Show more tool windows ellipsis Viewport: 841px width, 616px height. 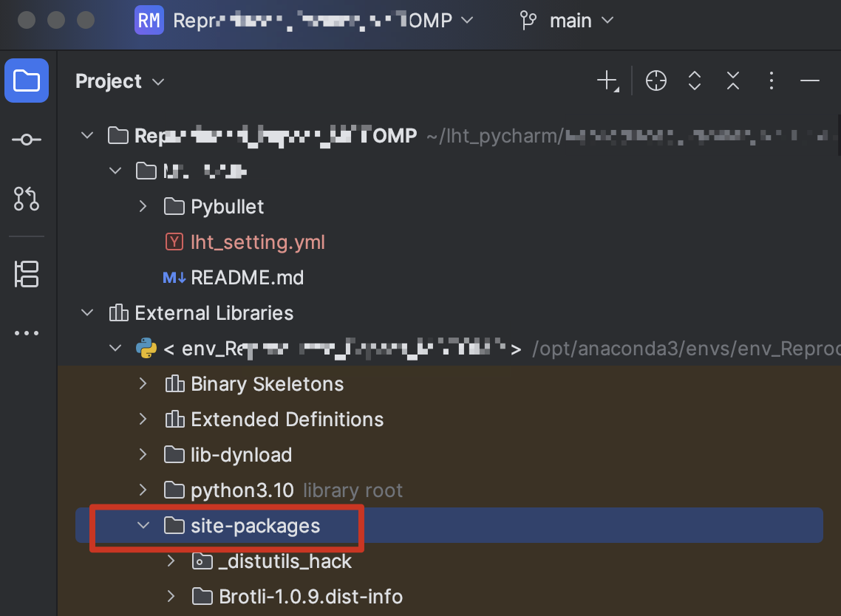click(27, 333)
